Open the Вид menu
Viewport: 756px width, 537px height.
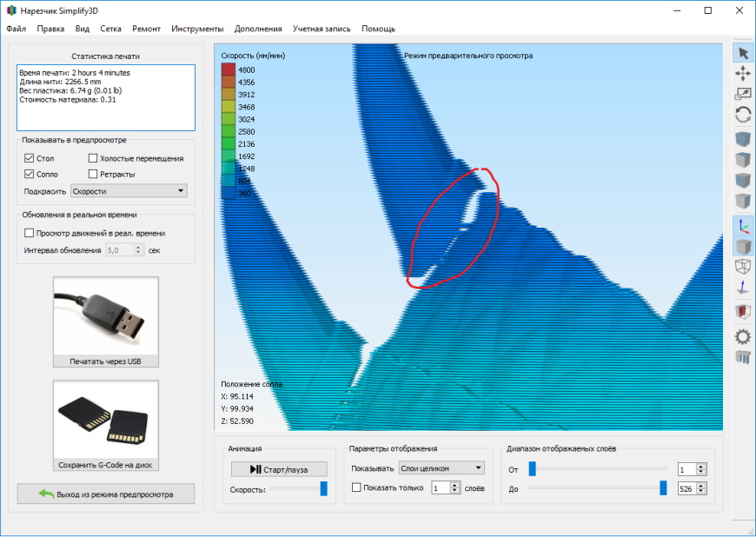83,29
